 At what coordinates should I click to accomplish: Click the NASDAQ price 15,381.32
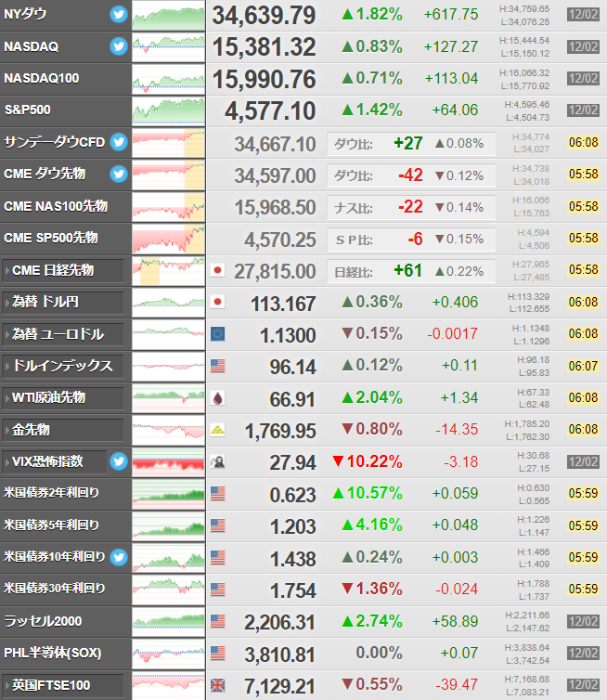[x=264, y=47]
